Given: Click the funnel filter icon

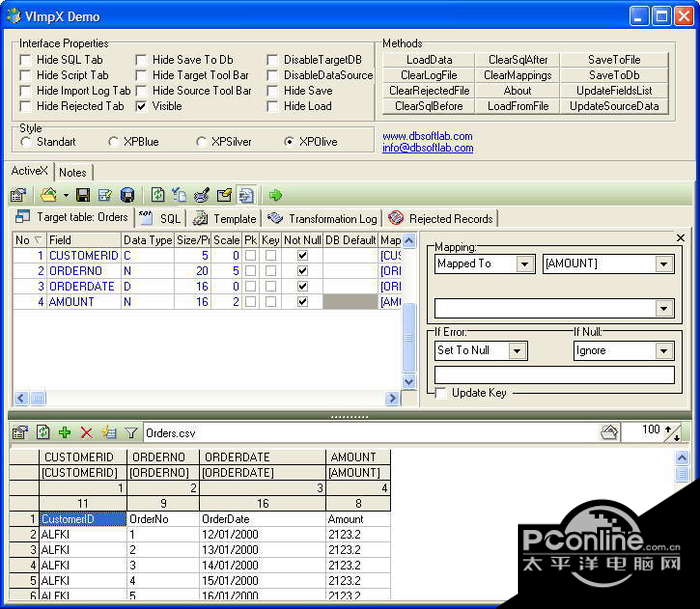Looking at the screenshot, I should coord(131,433).
